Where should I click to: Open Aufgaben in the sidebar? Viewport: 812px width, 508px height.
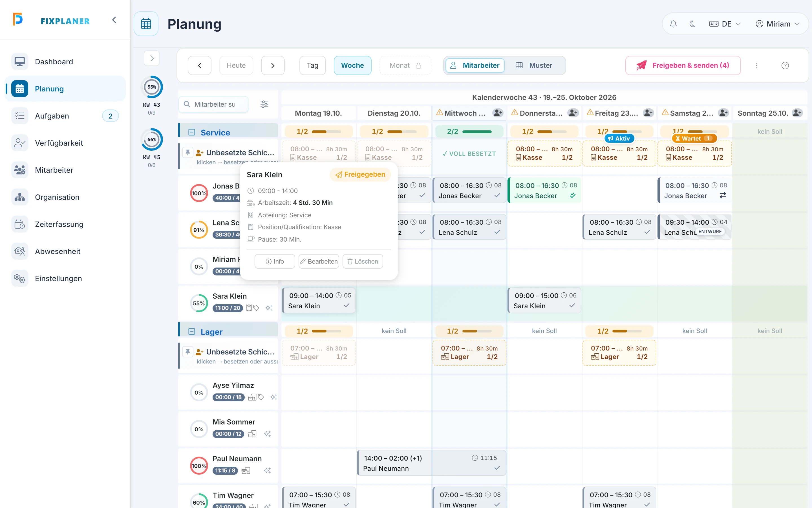pyautogui.click(x=65, y=116)
